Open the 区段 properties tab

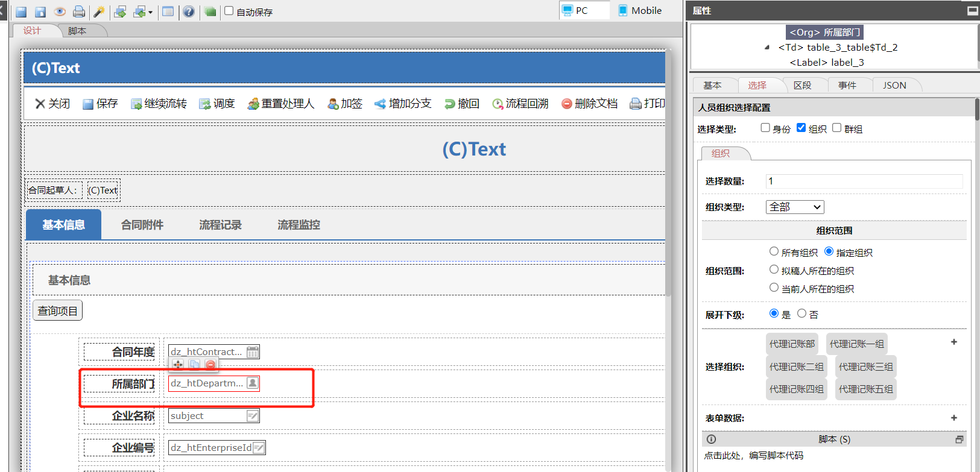[x=802, y=85]
